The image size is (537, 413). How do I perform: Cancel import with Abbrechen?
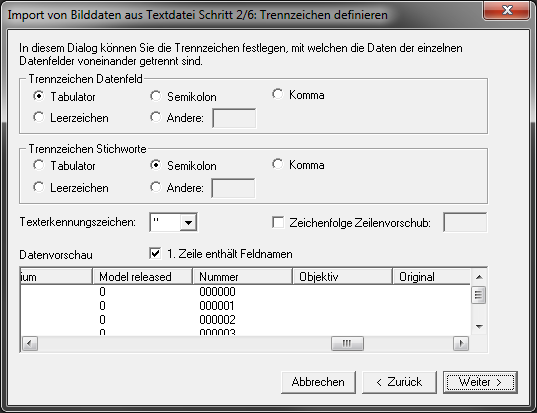(x=318, y=382)
